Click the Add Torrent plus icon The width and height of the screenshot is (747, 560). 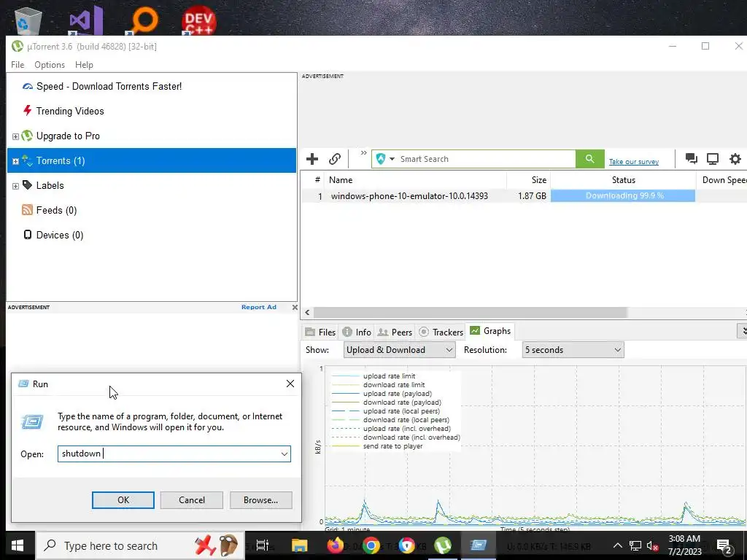point(312,159)
